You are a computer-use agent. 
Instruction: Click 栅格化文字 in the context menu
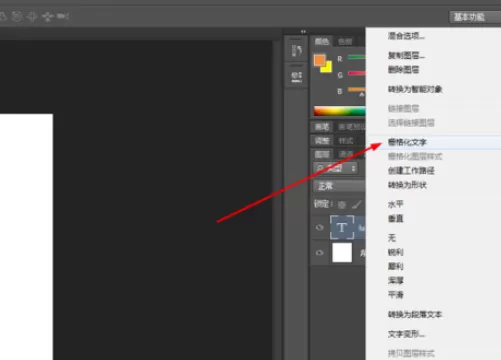(407, 142)
